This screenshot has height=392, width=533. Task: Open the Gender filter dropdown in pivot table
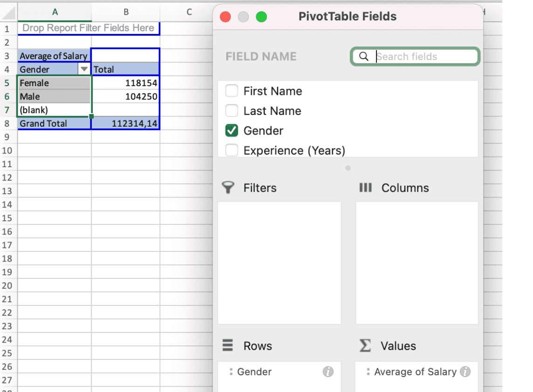coord(84,69)
